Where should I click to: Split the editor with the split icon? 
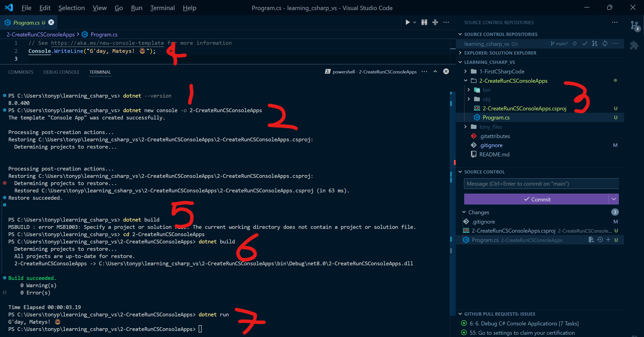(x=435, y=22)
